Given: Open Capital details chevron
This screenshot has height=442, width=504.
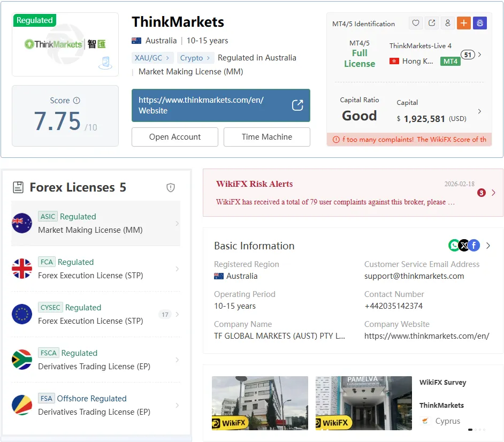Looking at the screenshot, I should (x=479, y=111).
